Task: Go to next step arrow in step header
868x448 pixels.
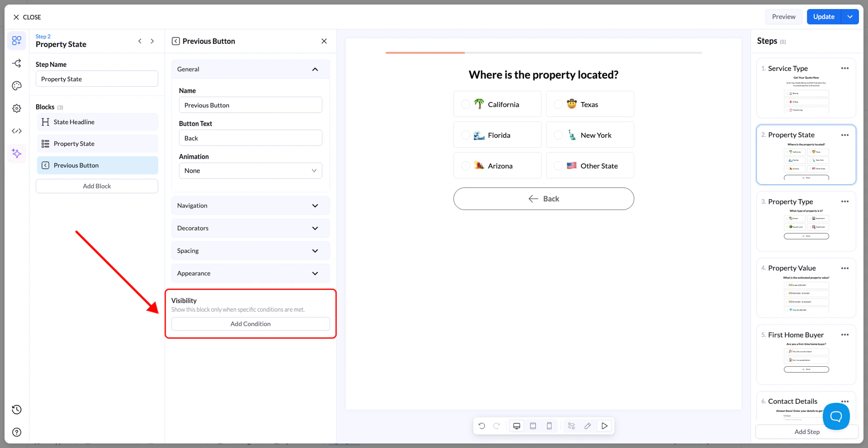Action: click(x=152, y=41)
